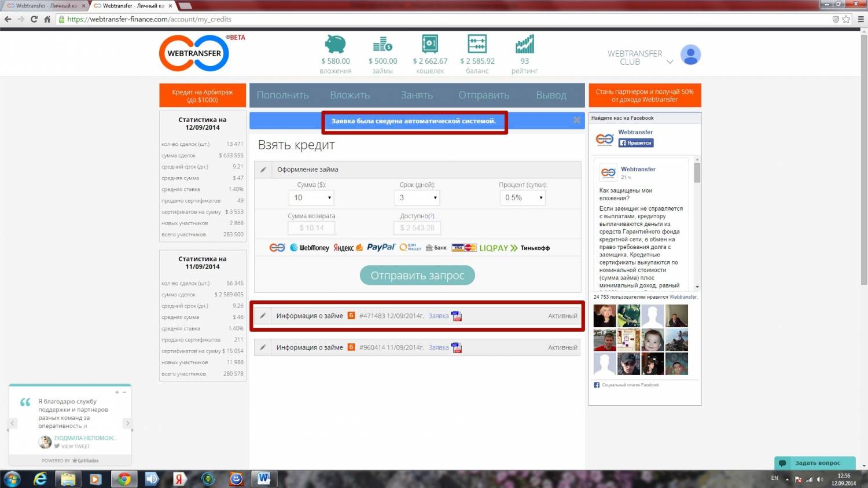Show next testimonial with right arrow
This screenshot has width=868, height=488.
pyautogui.click(x=128, y=423)
